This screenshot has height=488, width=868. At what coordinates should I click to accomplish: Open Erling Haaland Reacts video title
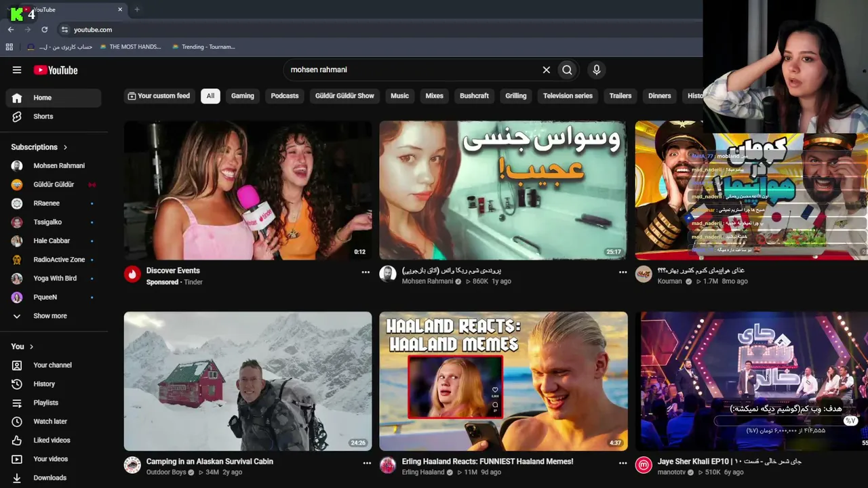[488, 462]
